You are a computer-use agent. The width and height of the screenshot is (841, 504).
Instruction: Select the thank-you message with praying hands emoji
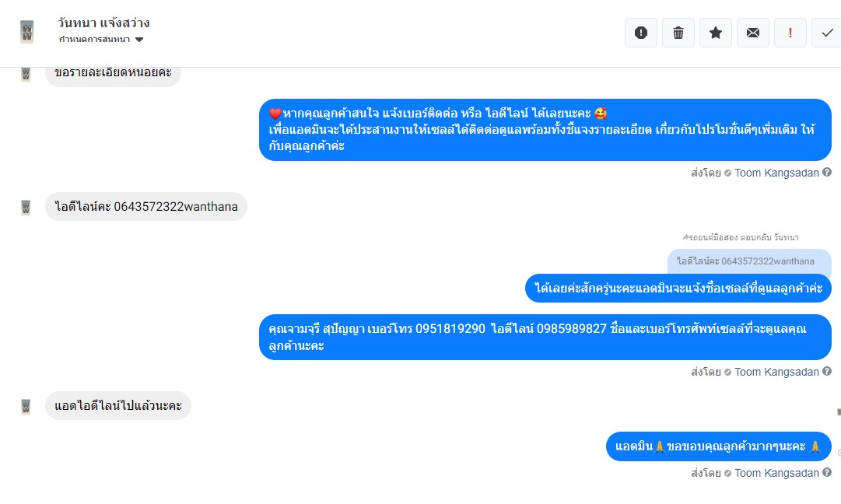pyautogui.click(x=719, y=446)
